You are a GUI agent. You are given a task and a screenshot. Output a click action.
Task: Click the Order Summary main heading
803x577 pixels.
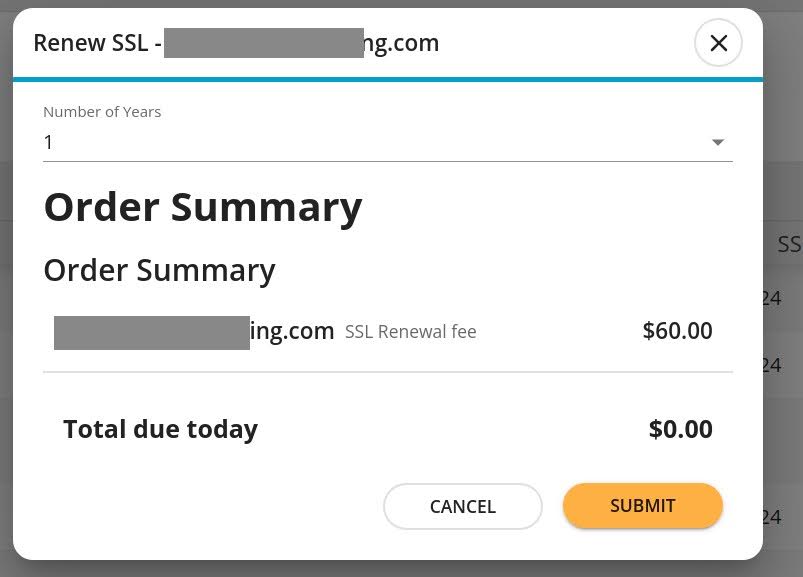[203, 206]
